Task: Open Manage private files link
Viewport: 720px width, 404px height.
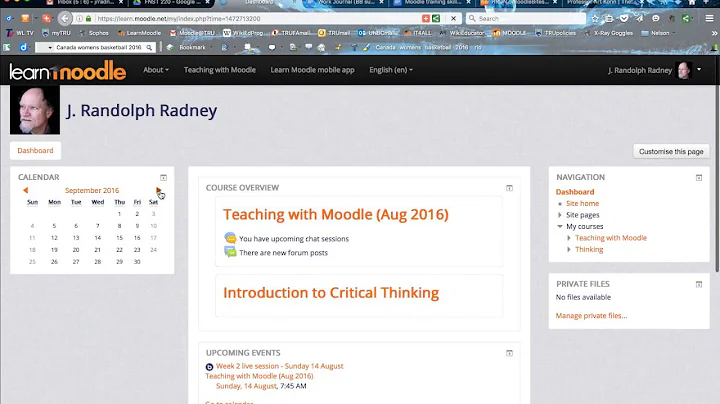Action: pos(591,315)
